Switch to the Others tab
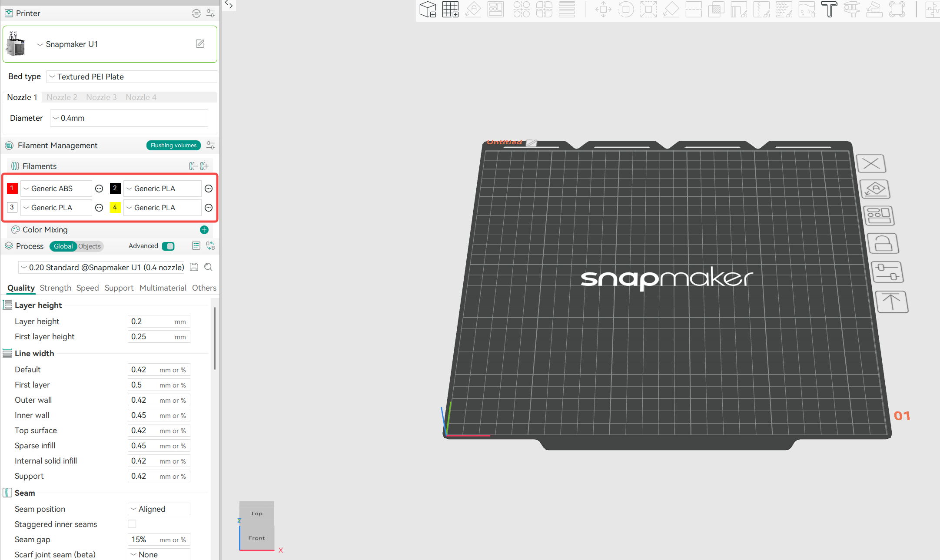This screenshot has height=560, width=940. (204, 288)
